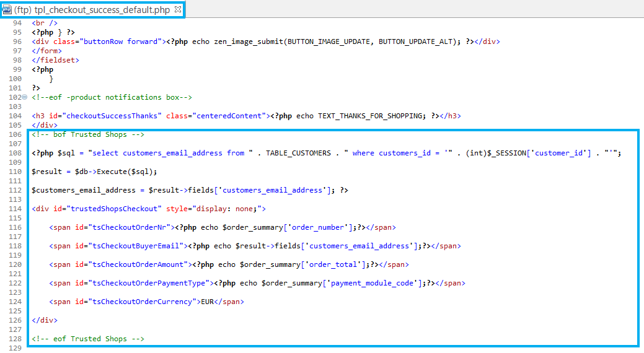Click 'order_number' array key
The height and width of the screenshot is (353, 644).
318,227
